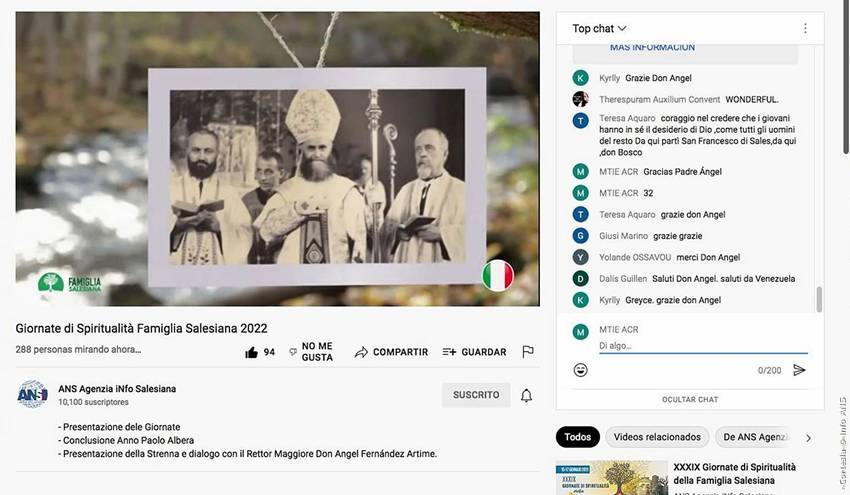Click Yolande OSSAVOU avatar in chat
The height and width of the screenshot is (495, 850).
point(581,257)
